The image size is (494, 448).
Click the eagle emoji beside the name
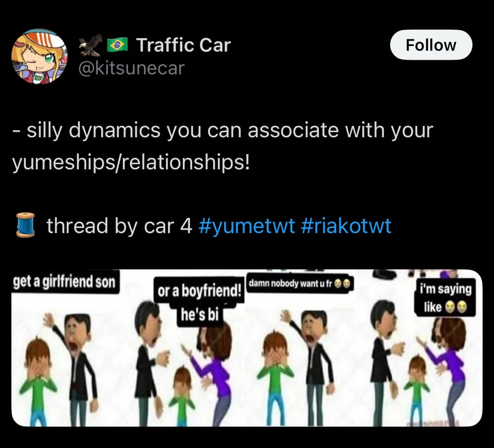point(90,45)
